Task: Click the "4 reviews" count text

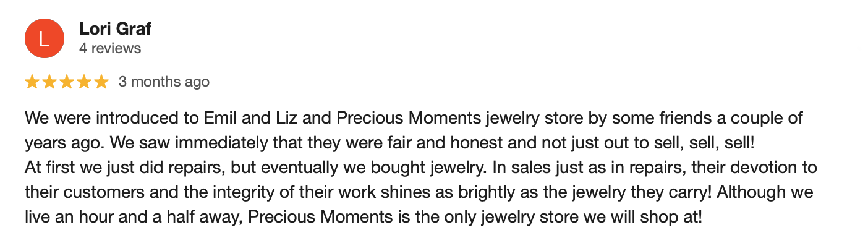Action: [x=111, y=48]
